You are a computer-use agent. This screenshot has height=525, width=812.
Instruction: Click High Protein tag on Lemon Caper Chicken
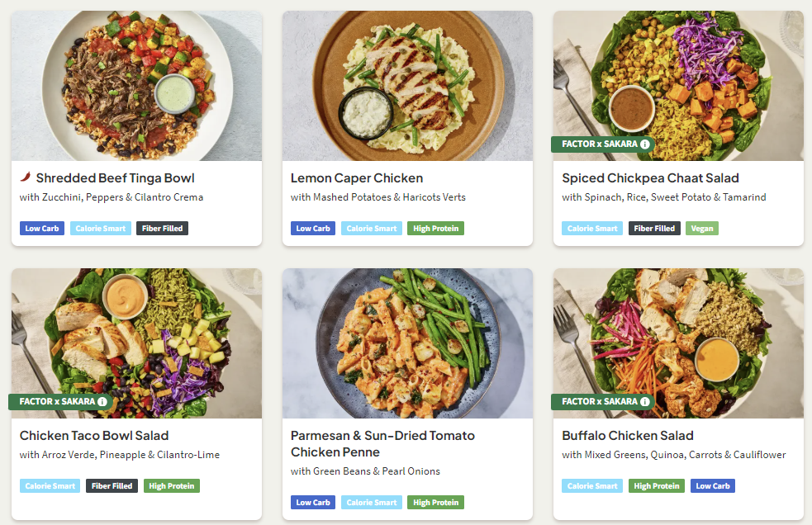tap(435, 229)
